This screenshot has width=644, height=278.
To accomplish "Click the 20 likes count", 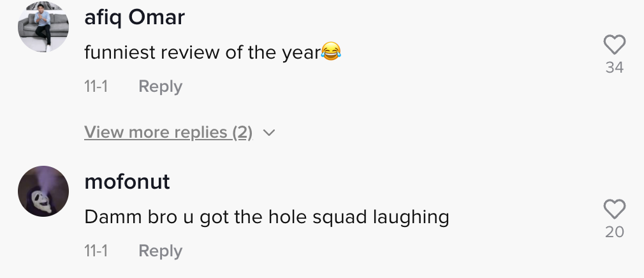I will coord(614,232).
